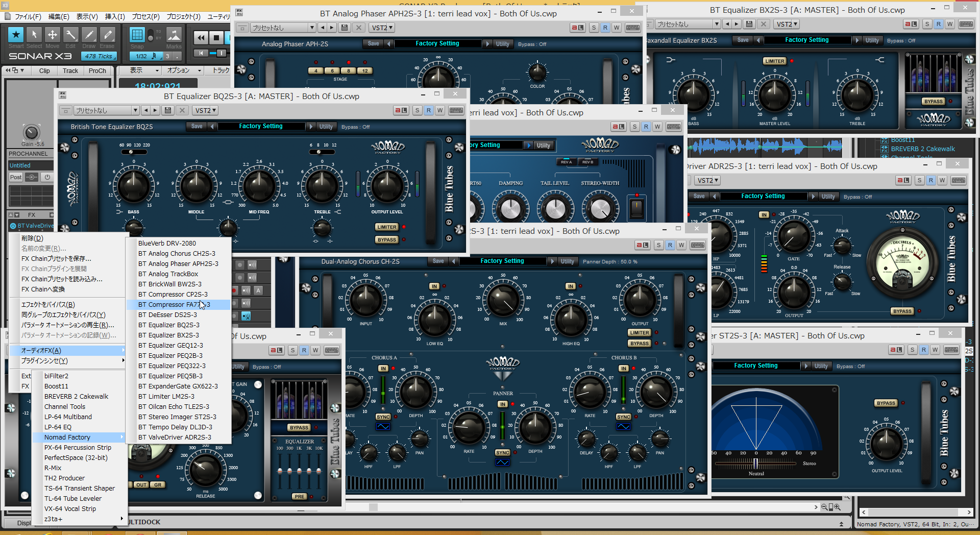This screenshot has width=980, height=535.
Task: Toggle BYPASS on ValveDriver plugin
Action: click(902, 311)
